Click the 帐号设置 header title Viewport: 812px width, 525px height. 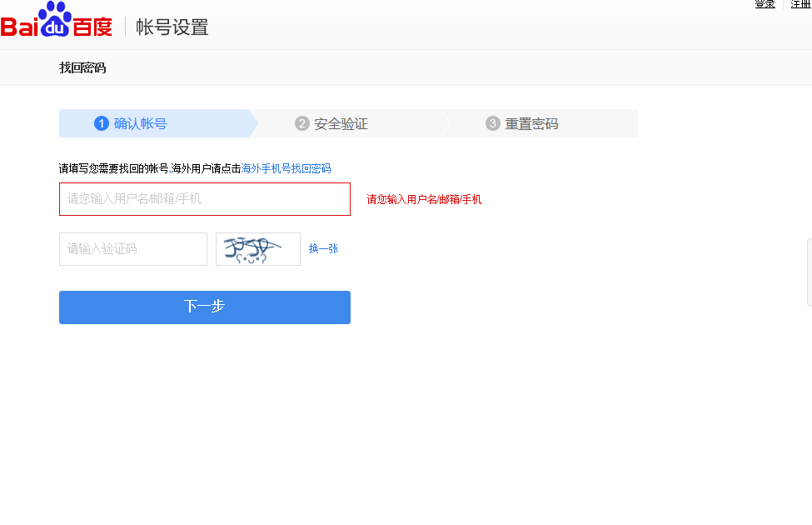pyautogui.click(x=172, y=27)
